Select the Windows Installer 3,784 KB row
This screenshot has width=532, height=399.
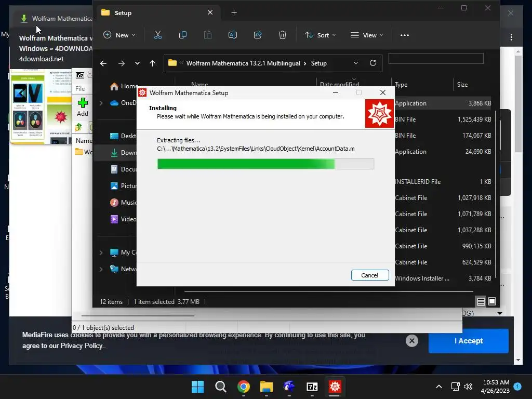pos(443,278)
